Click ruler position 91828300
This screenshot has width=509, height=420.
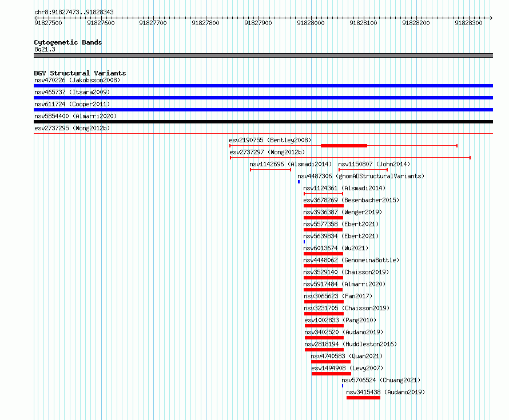click(x=468, y=23)
